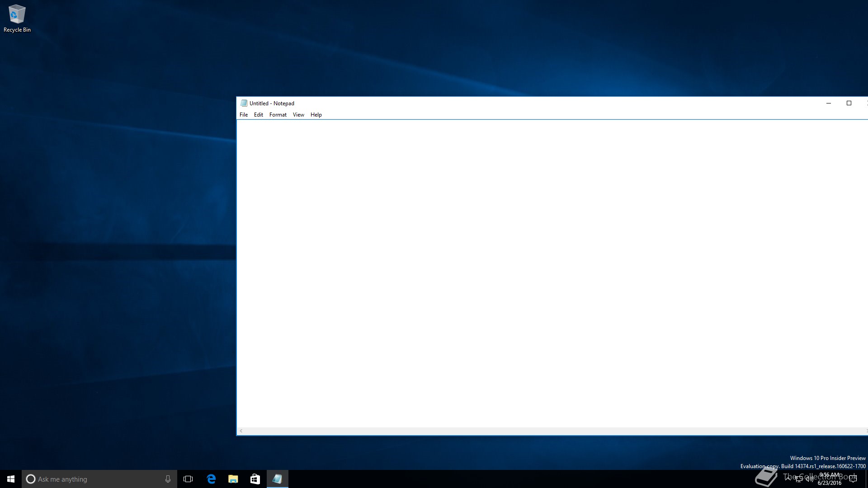
Task: Open the File menu in Notepad
Action: tap(244, 115)
